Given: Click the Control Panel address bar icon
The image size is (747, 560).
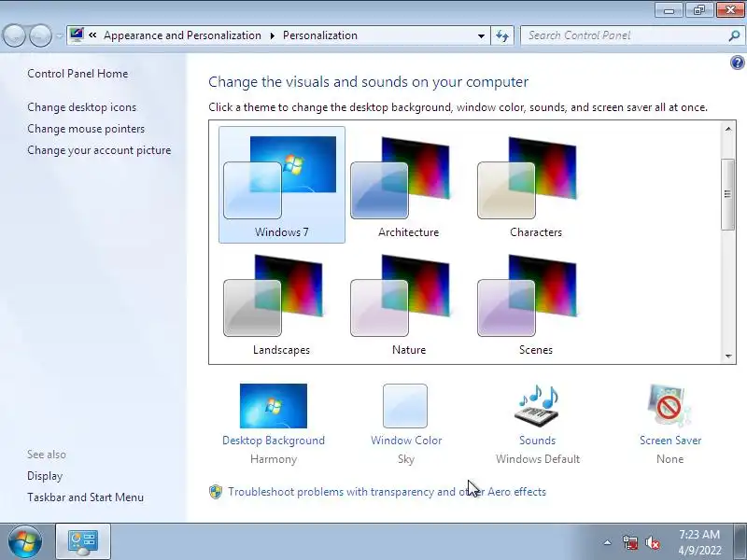Looking at the screenshot, I should point(77,35).
